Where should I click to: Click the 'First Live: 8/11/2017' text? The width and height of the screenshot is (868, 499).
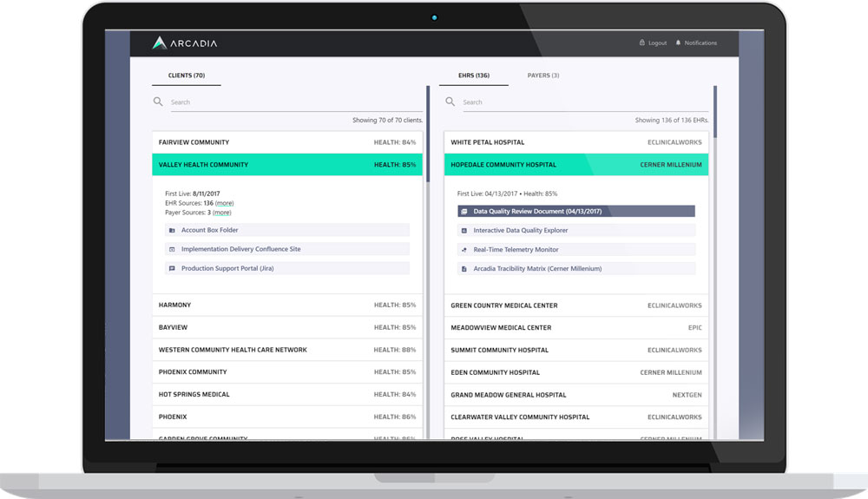tap(192, 194)
